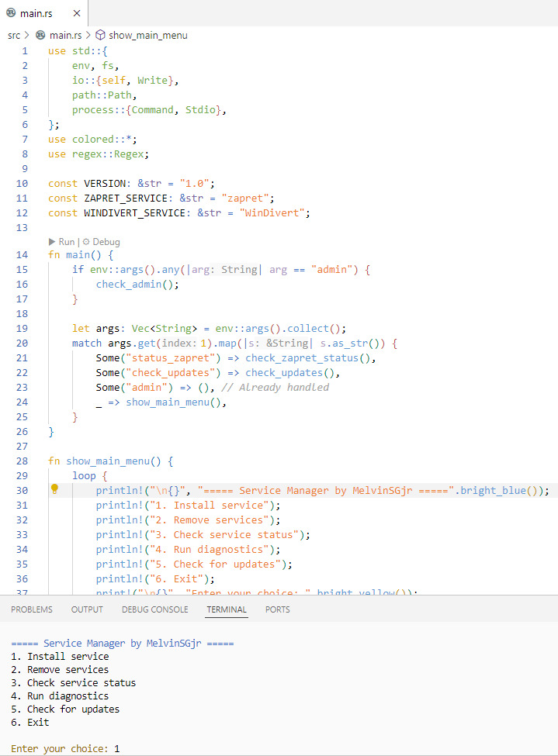
Task: Open the show_main_menu breadcrumb symbol dropdown
Action: pos(147,35)
